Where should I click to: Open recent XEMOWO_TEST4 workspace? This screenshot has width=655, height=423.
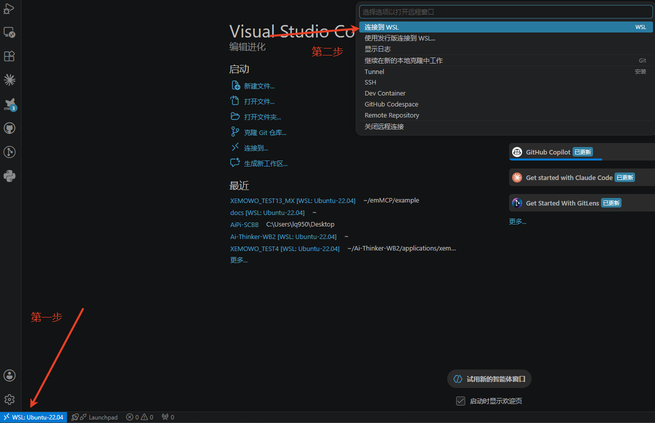tap(284, 249)
